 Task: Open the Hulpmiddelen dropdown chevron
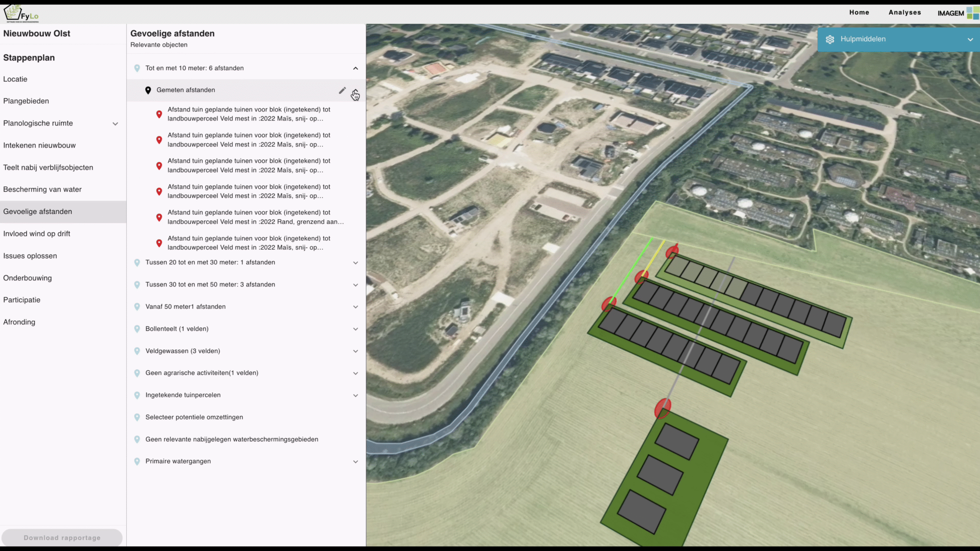(x=970, y=39)
